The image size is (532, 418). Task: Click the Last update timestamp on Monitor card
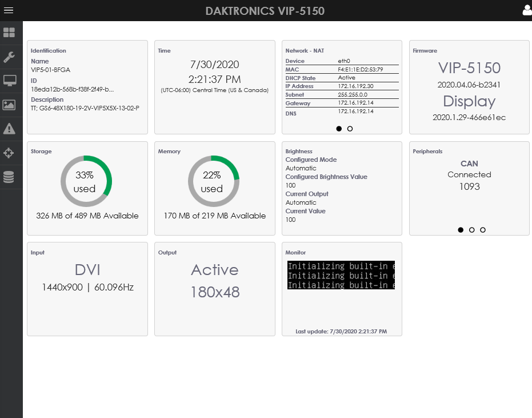pyautogui.click(x=341, y=331)
